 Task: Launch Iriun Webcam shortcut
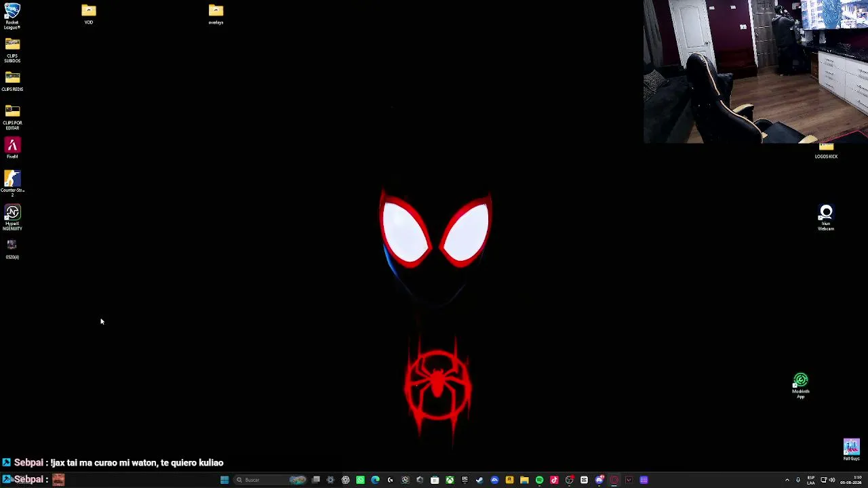826,218
